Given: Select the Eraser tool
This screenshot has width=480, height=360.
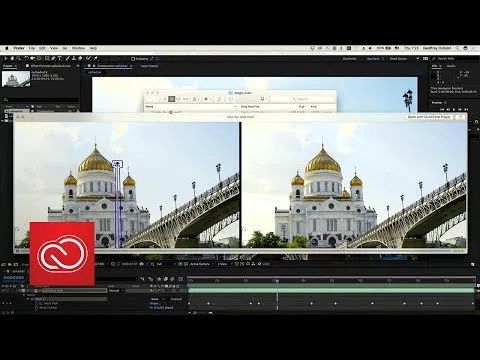Looking at the screenshot, I should point(80,58).
